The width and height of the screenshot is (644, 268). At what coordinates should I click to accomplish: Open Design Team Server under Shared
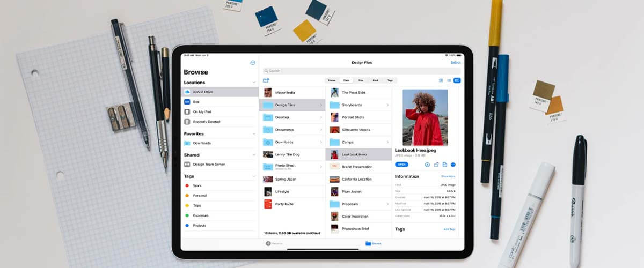coord(221,165)
